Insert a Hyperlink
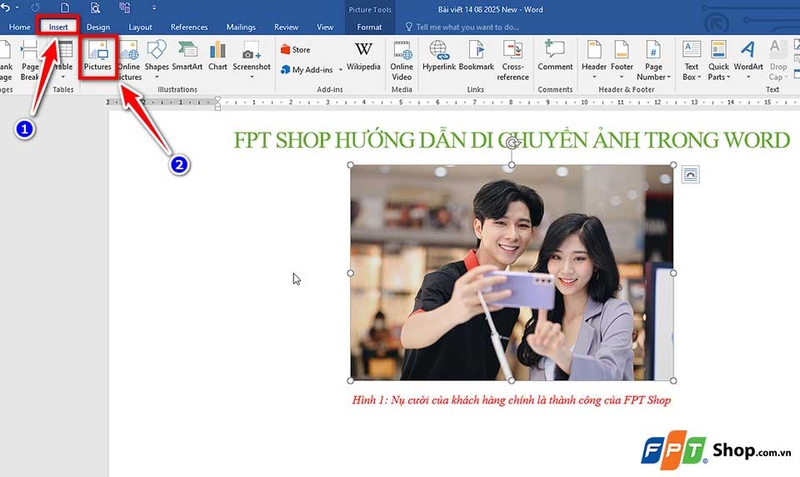 439,56
